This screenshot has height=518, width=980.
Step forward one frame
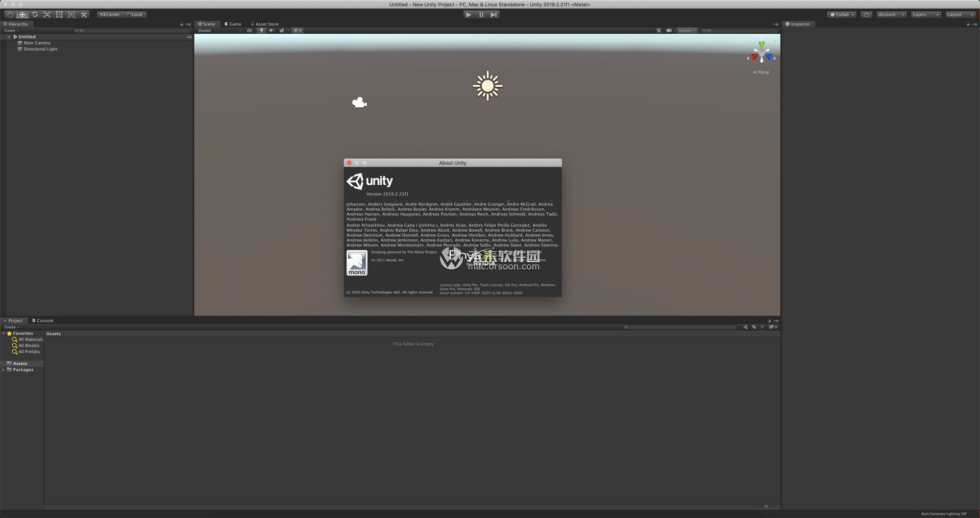tap(494, 15)
